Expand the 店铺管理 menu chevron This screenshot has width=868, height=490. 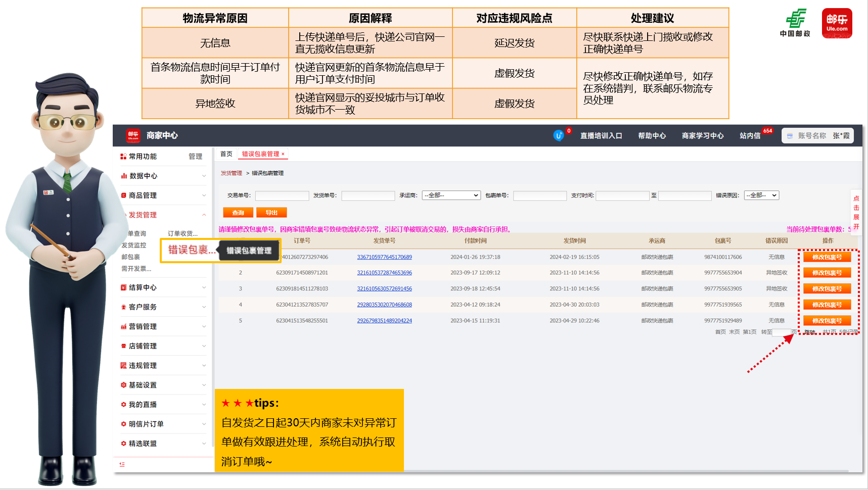204,346
